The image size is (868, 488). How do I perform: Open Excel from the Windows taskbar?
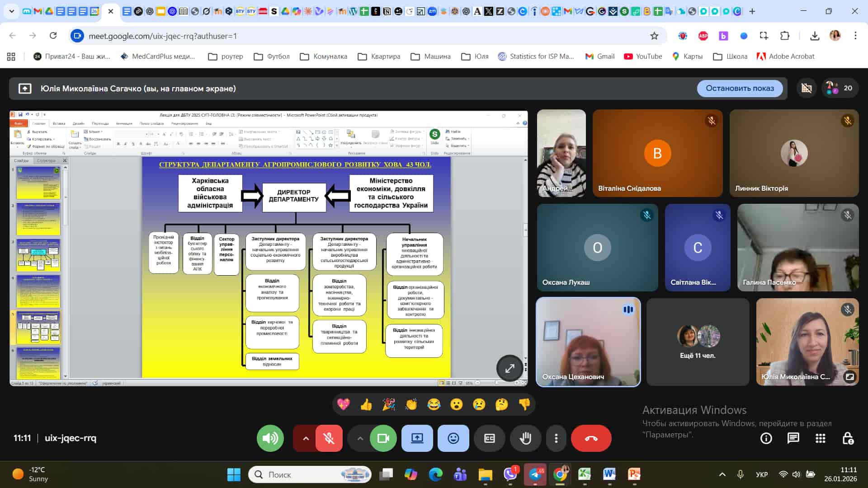click(584, 474)
